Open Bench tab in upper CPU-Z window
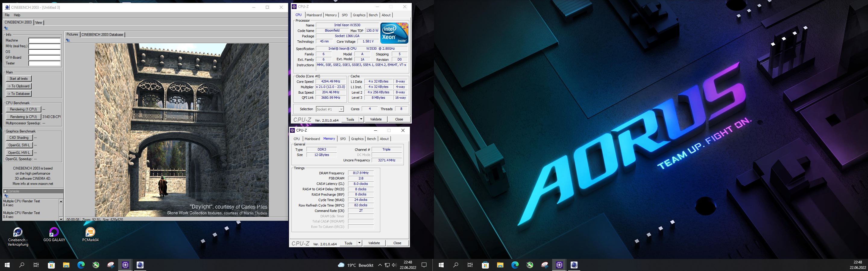868x271 pixels. [x=373, y=15]
